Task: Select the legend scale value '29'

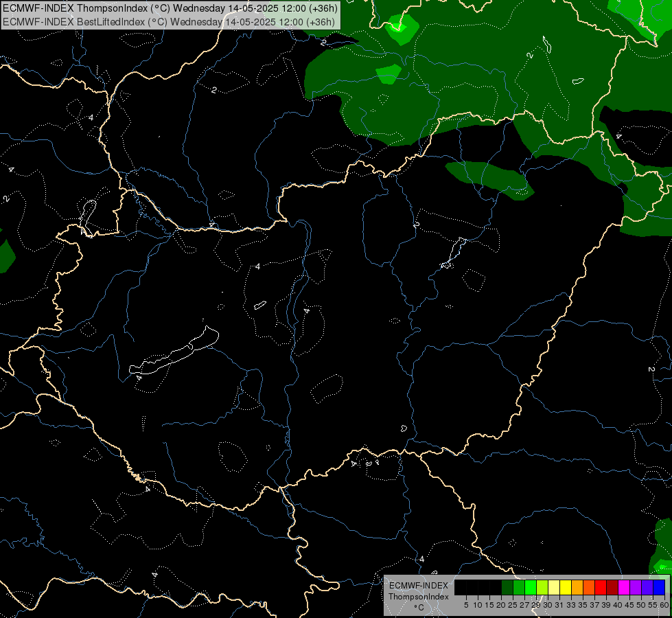Action: tap(536, 605)
